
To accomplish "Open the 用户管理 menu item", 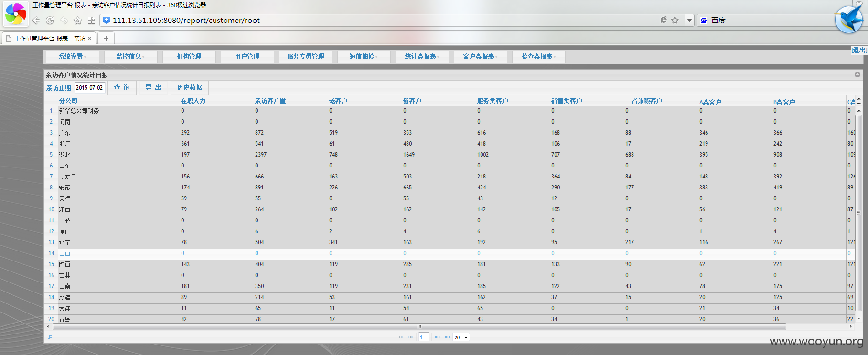I will click(247, 57).
